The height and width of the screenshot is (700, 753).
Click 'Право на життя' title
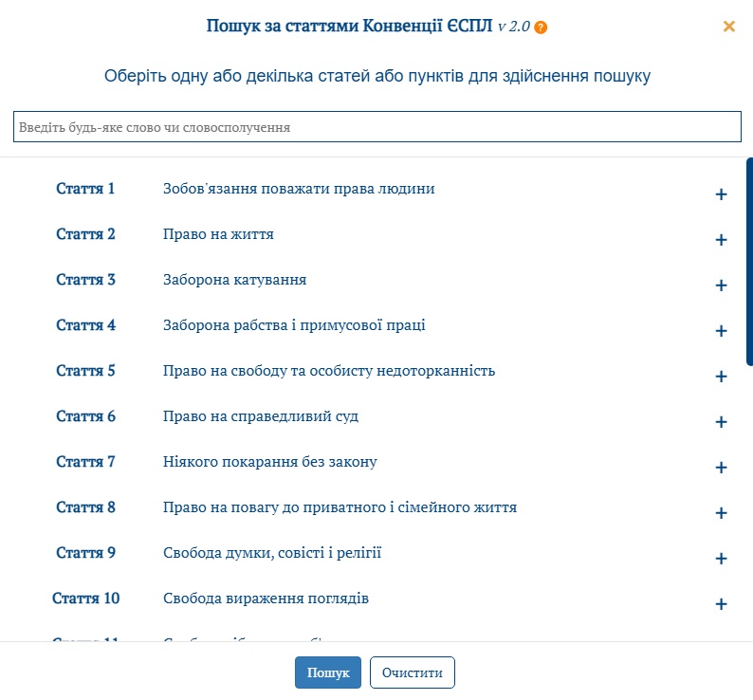[218, 234]
